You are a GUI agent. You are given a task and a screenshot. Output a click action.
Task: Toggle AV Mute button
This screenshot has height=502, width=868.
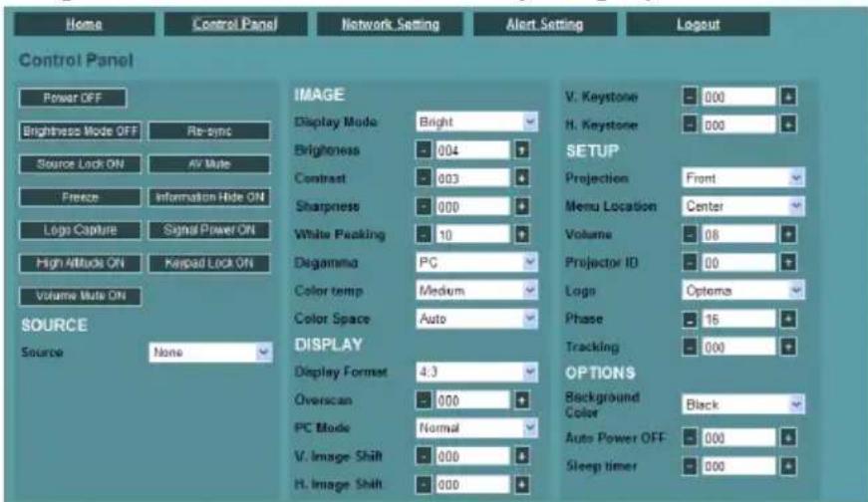(x=209, y=163)
